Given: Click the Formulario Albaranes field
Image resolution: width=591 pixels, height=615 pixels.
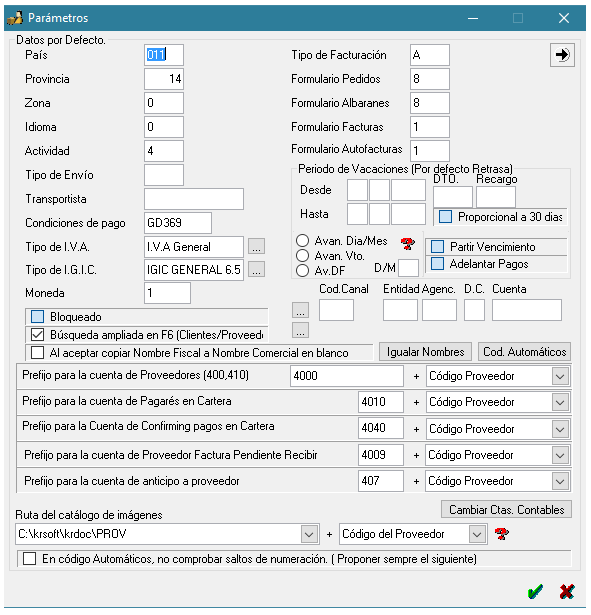Looking at the screenshot, I should 430,103.
